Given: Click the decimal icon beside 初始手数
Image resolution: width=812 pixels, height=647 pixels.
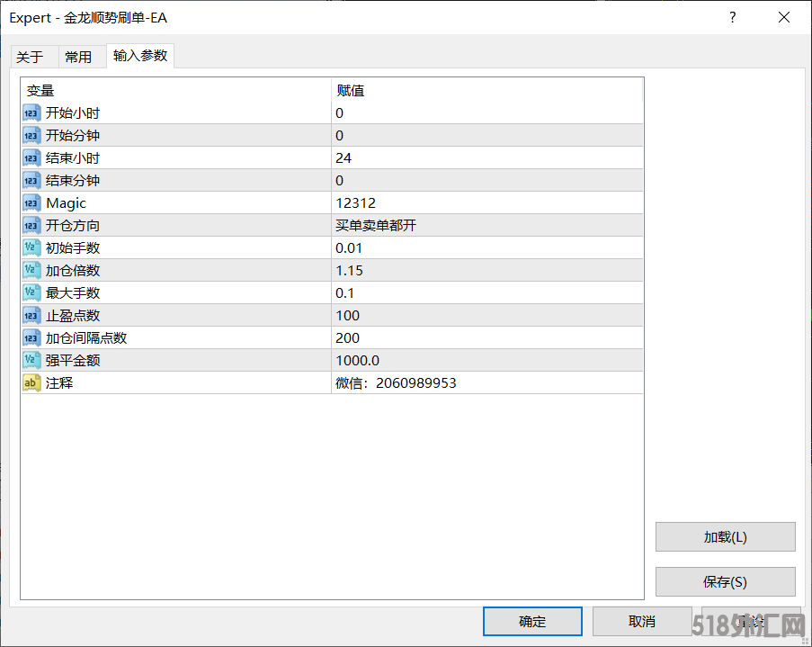Looking at the screenshot, I should pos(31,248).
